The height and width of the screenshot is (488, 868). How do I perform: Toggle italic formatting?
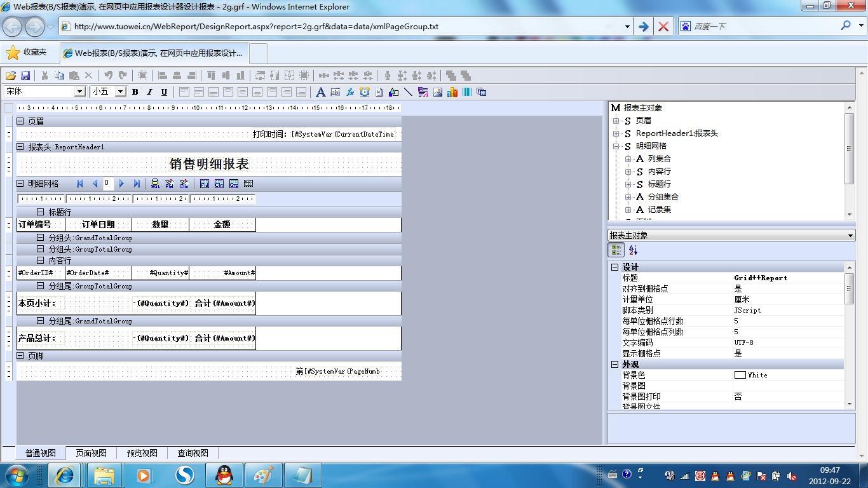150,92
